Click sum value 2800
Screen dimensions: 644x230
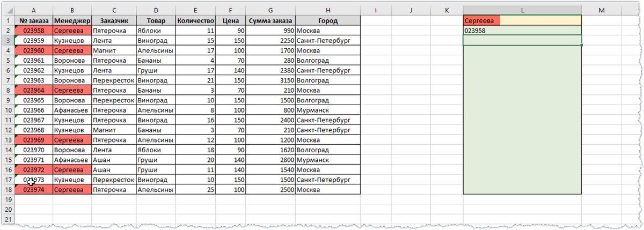(x=270, y=160)
